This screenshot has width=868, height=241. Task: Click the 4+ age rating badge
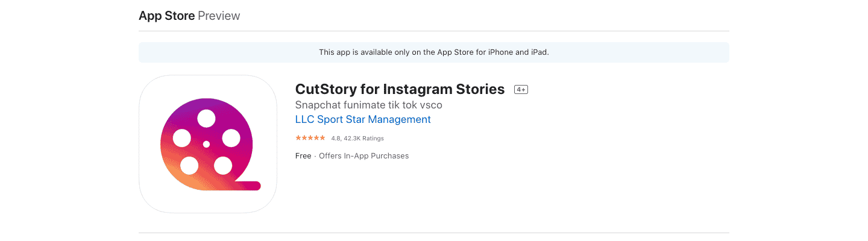click(521, 90)
